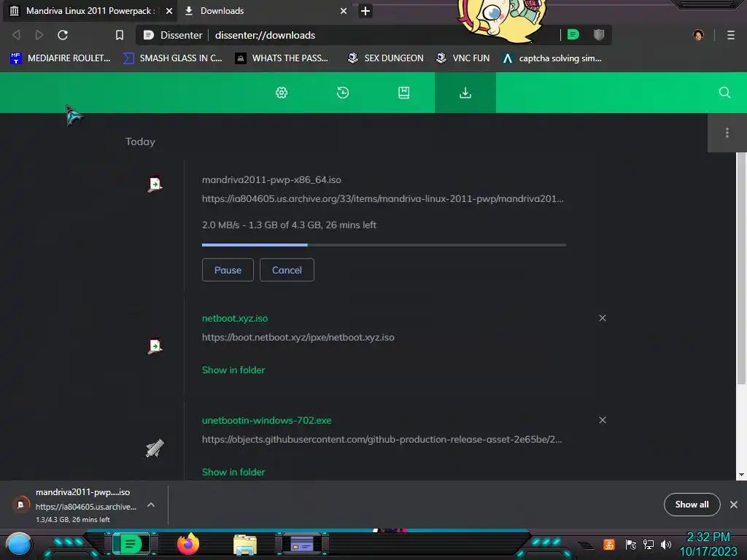
Task: Click the boot.netboot.xyz URL text
Action: tap(298, 337)
